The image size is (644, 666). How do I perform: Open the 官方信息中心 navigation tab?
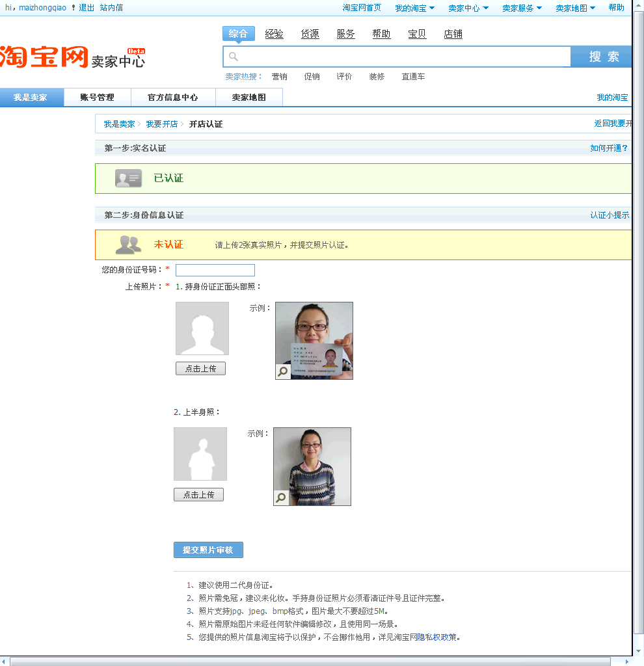[173, 98]
